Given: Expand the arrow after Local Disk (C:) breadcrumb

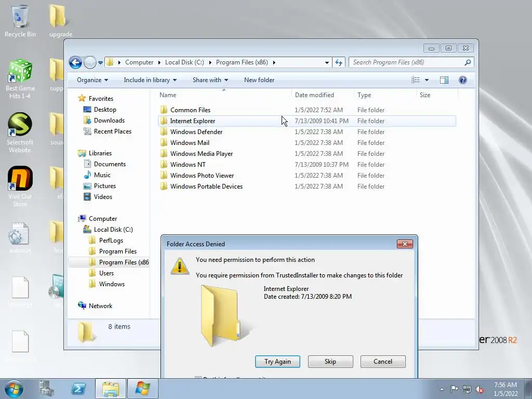Looking at the screenshot, I should (x=210, y=62).
